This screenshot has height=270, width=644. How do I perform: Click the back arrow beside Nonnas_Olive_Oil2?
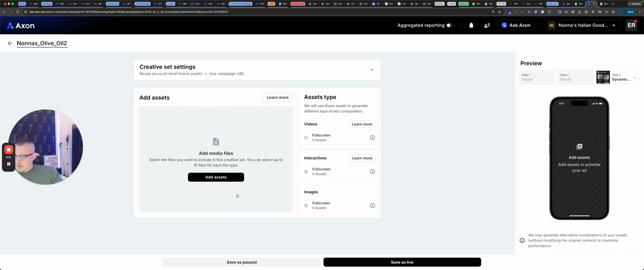(10, 43)
